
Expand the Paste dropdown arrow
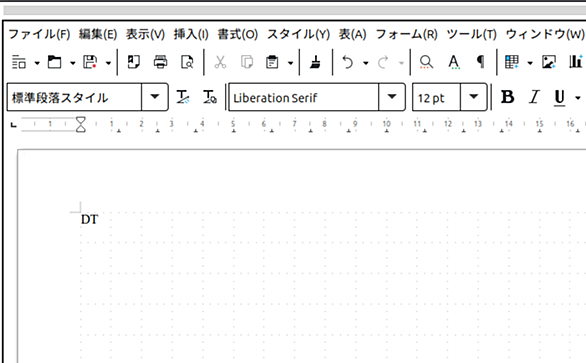pos(290,63)
